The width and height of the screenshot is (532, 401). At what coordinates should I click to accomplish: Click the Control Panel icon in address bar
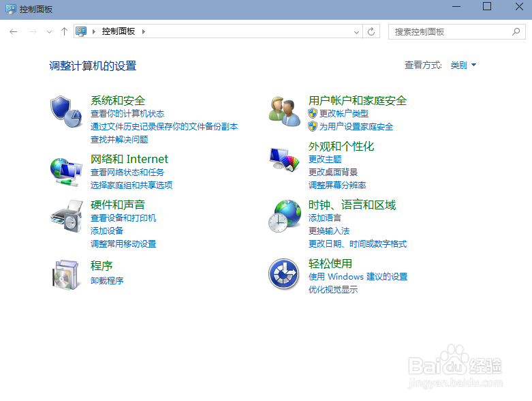[x=81, y=31]
